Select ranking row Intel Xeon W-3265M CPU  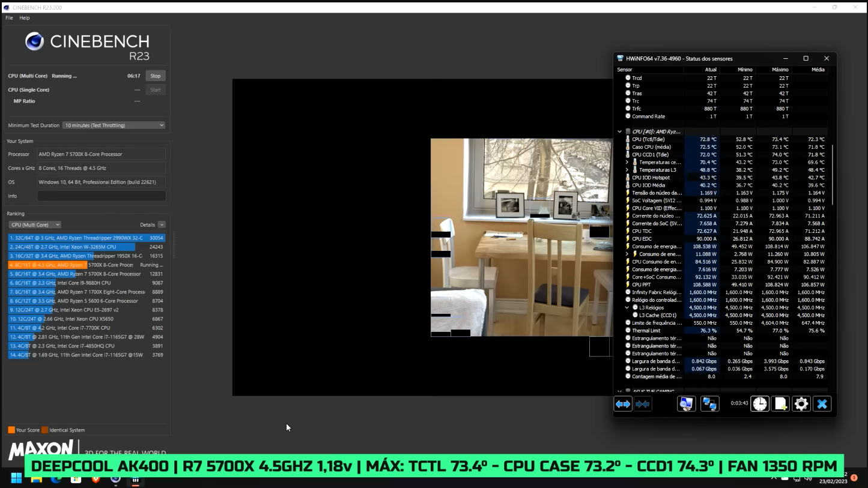tap(86, 247)
